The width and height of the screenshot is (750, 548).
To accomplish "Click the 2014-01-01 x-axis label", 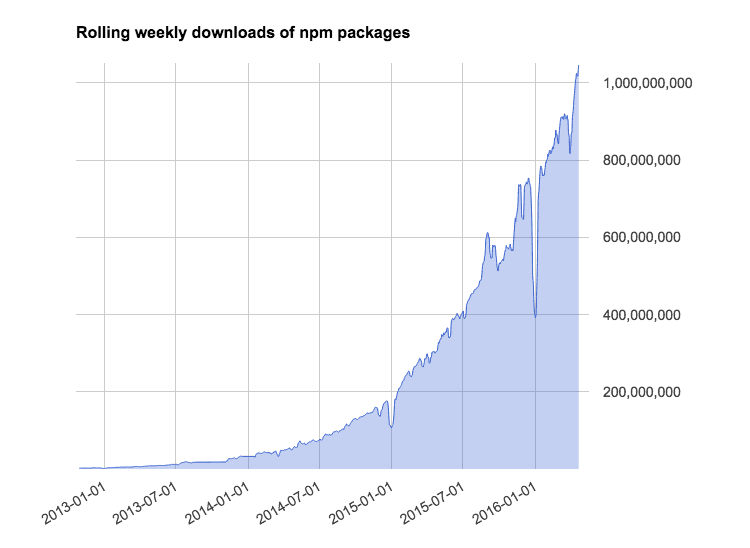I will click(x=218, y=503).
